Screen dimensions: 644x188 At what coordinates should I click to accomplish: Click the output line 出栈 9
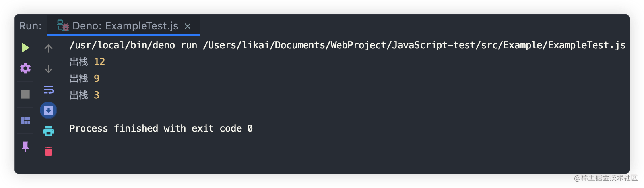point(84,79)
